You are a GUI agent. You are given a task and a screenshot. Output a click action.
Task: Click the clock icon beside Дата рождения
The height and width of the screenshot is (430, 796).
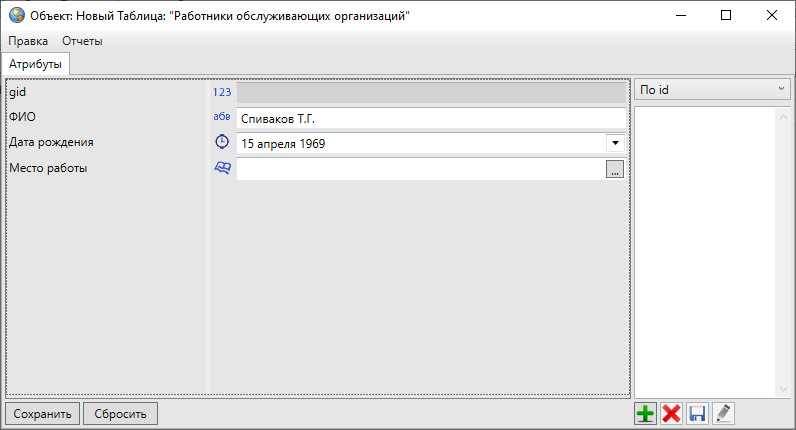222,143
